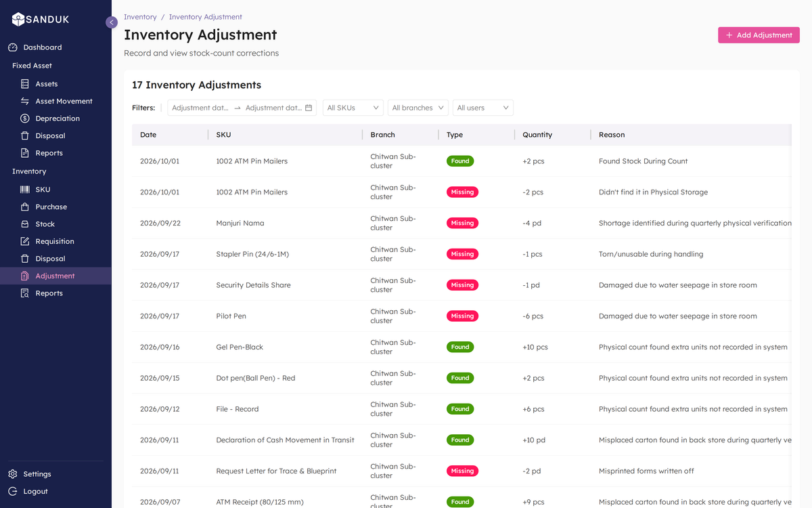Click the Purchase bag icon
Screen dimensions: 812x508
(x=25, y=207)
